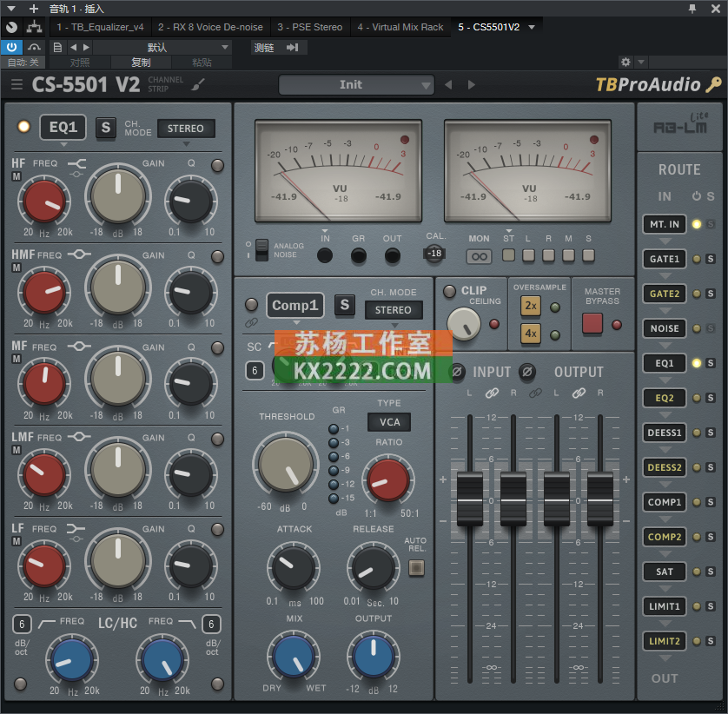Add a new insert with plus icon
The width and height of the screenshot is (728, 714).
click(x=33, y=9)
